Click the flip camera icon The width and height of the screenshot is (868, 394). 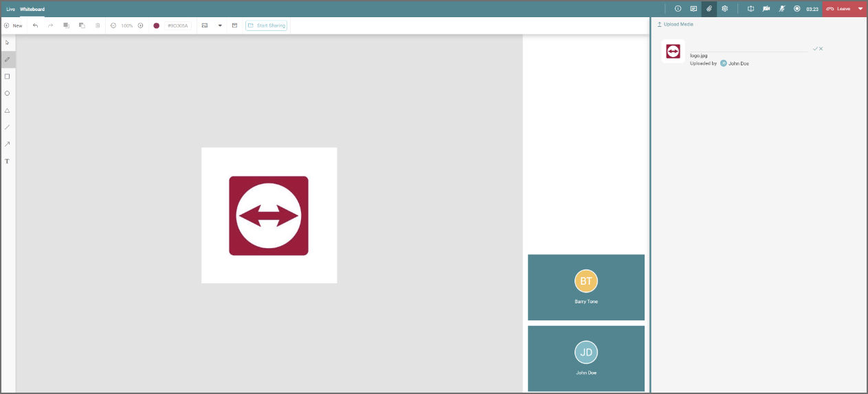[x=750, y=9]
